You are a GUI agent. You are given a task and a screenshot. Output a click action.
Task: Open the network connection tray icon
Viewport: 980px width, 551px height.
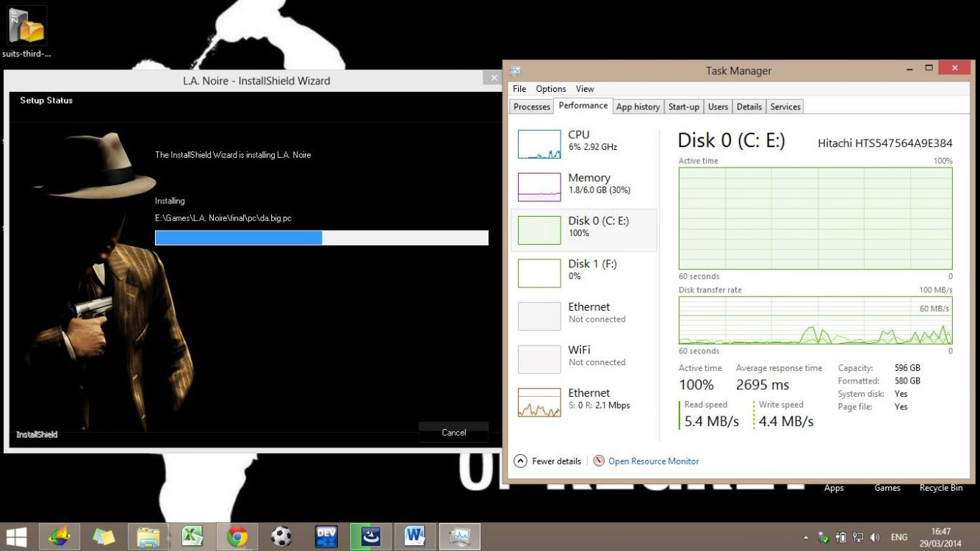click(857, 537)
